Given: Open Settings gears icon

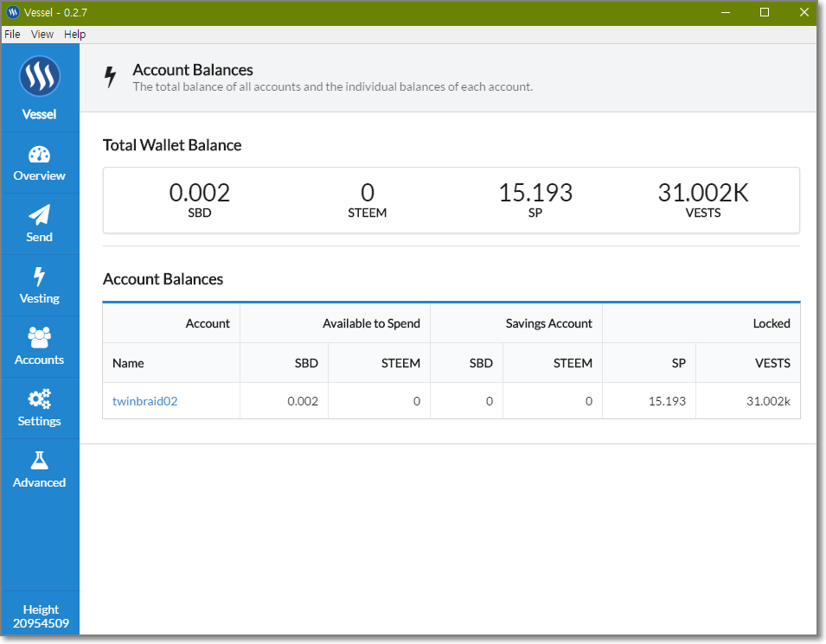Looking at the screenshot, I should [x=40, y=399].
